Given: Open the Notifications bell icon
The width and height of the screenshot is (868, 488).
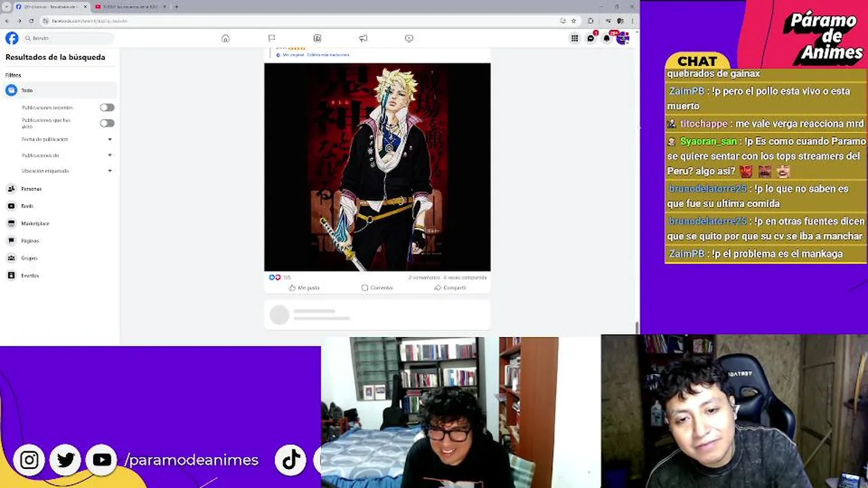Looking at the screenshot, I should [x=607, y=38].
